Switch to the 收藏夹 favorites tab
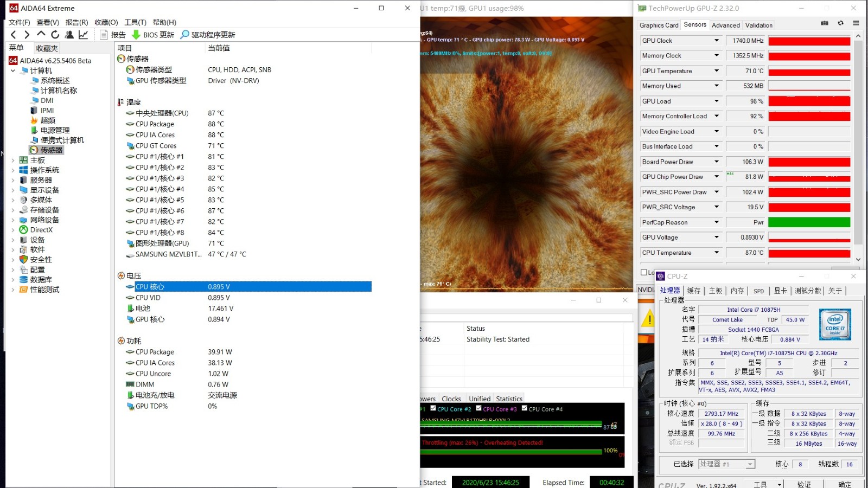 point(47,48)
